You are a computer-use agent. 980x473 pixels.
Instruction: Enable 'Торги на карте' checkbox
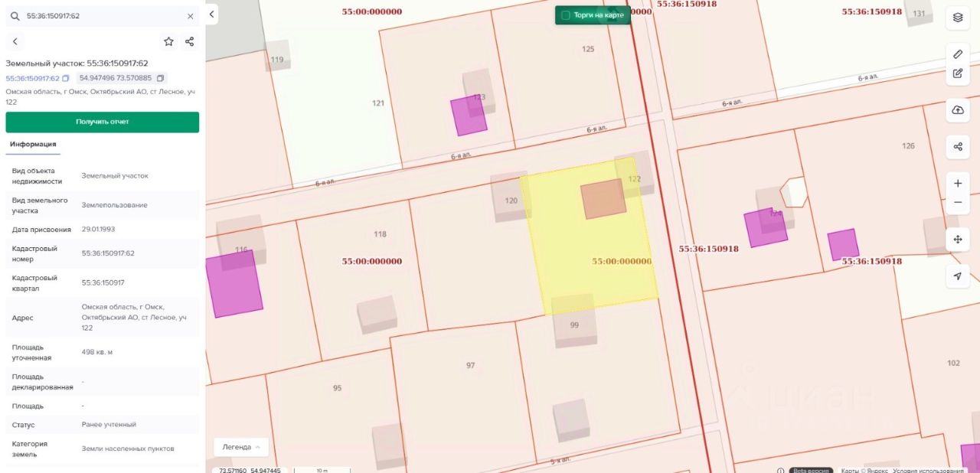click(566, 15)
